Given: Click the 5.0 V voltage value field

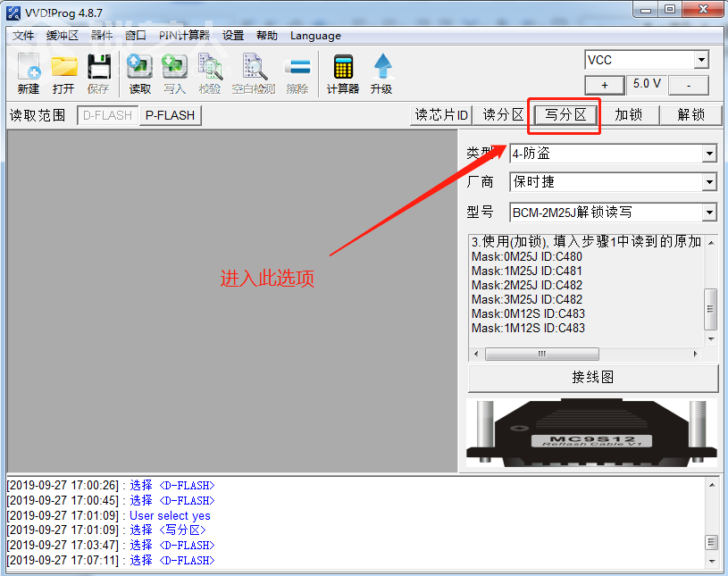Looking at the screenshot, I should [647, 84].
